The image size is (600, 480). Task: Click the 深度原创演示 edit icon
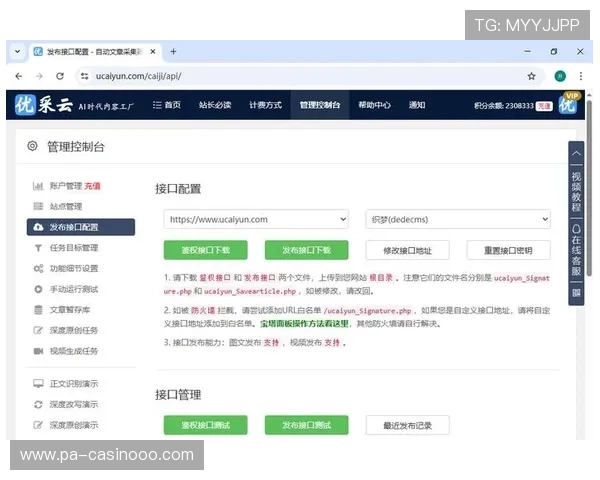pyautogui.click(x=38, y=425)
